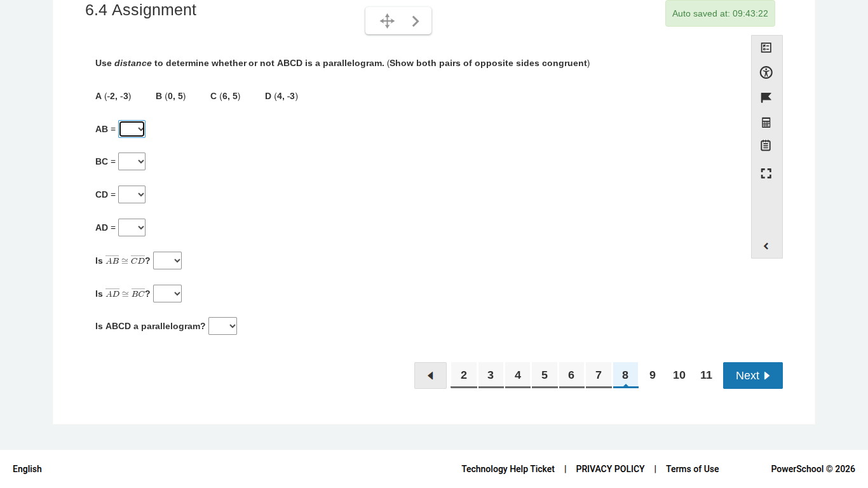868x488 pixels.
Task: Select the accessibility options icon
Action: 766,72
